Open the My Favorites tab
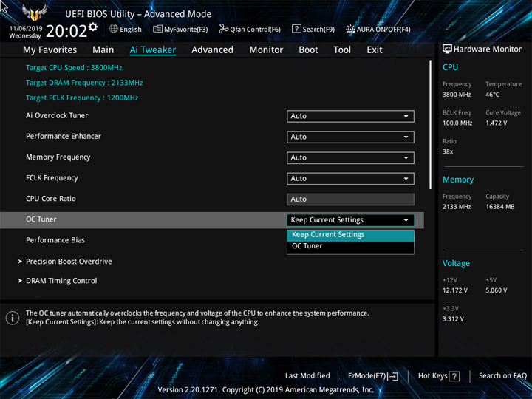The height and width of the screenshot is (399, 532). [x=50, y=50]
